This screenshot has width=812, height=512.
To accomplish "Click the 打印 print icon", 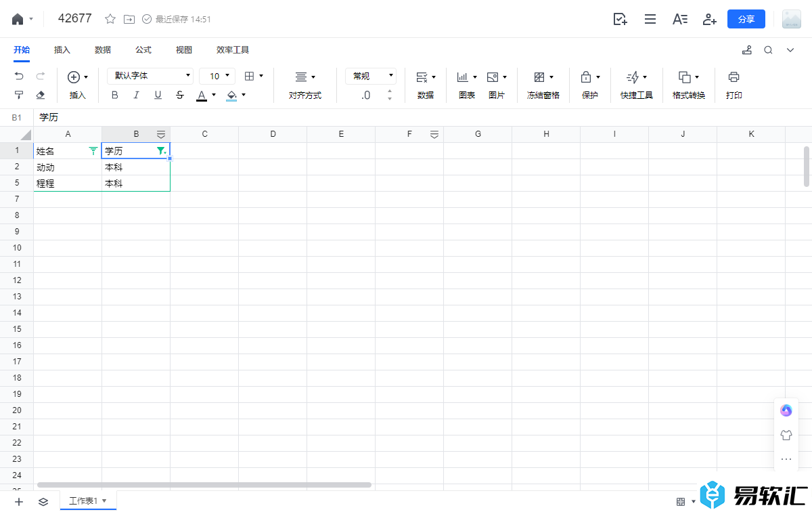I will coord(734,77).
